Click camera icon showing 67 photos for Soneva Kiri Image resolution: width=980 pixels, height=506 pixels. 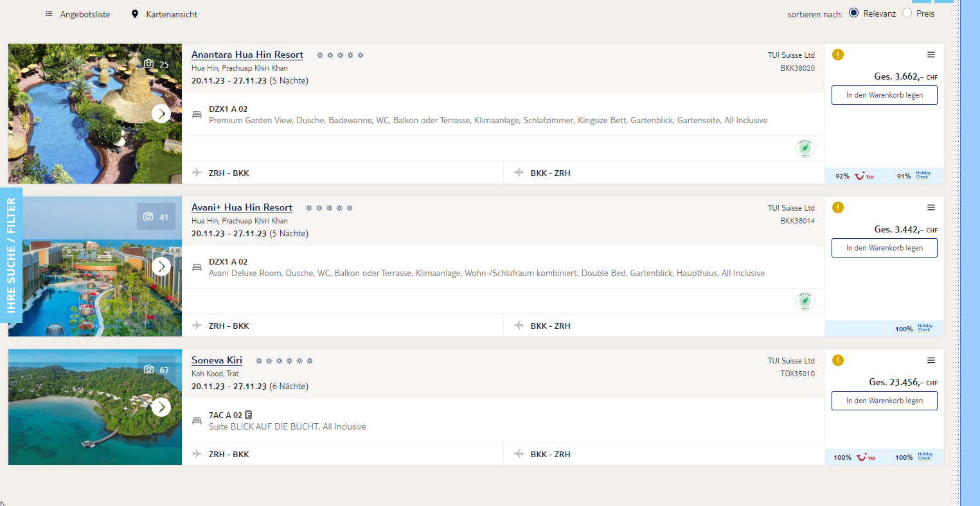tap(149, 370)
